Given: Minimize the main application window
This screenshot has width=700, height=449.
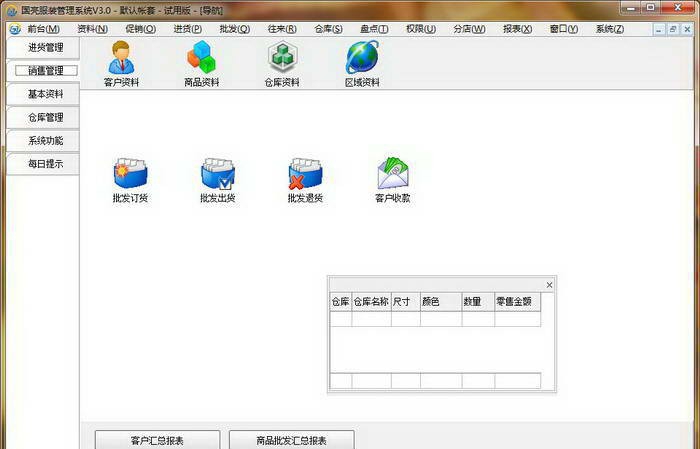Looking at the screenshot, I should (x=631, y=8).
